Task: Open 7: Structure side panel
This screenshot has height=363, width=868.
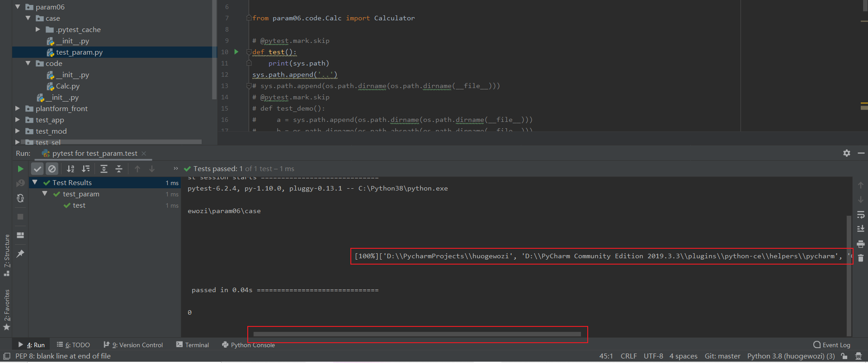Action: pos(7,255)
